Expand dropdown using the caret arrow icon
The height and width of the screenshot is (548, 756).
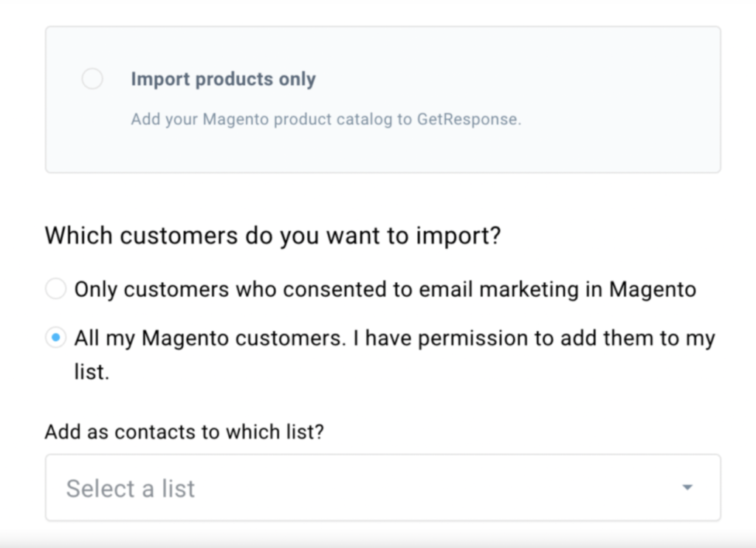point(687,487)
